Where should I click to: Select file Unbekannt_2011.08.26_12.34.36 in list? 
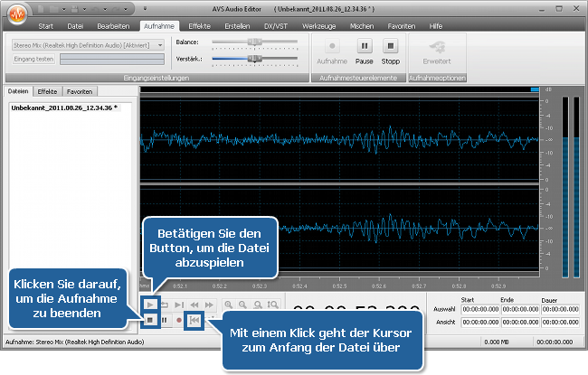coord(64,108)
